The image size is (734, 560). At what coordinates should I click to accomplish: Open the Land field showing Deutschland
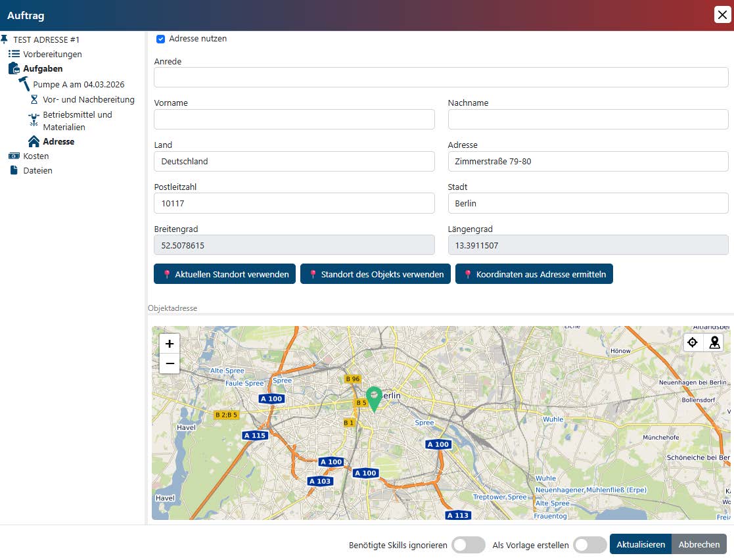[294, 161]
